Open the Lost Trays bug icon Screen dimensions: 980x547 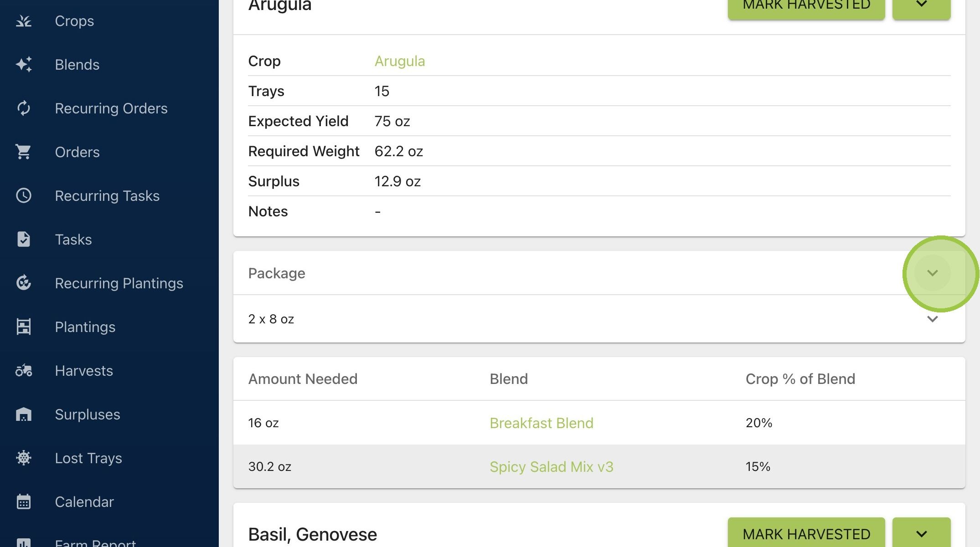[24, 458]
